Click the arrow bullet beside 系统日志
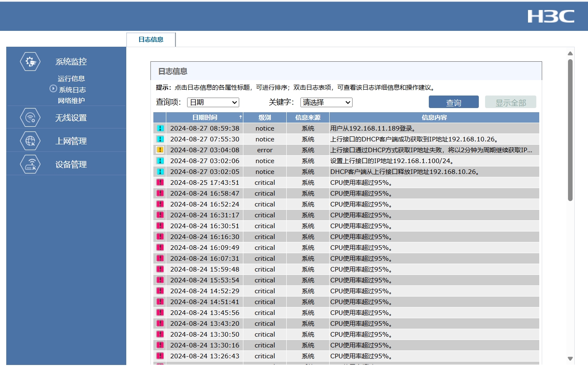Image resolution: width=588 pixels, height=370 pixels. pos(53,88)
